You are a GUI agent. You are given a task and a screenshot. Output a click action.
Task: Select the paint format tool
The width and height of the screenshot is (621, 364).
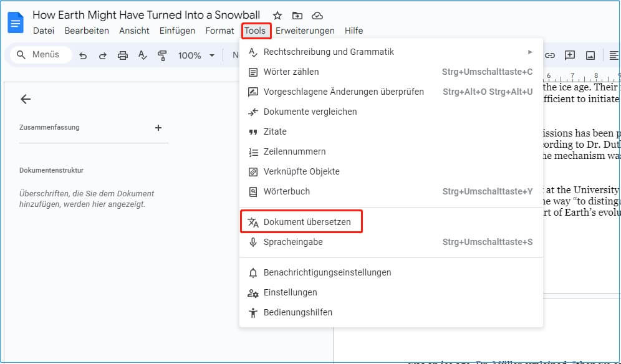[161, 55]
